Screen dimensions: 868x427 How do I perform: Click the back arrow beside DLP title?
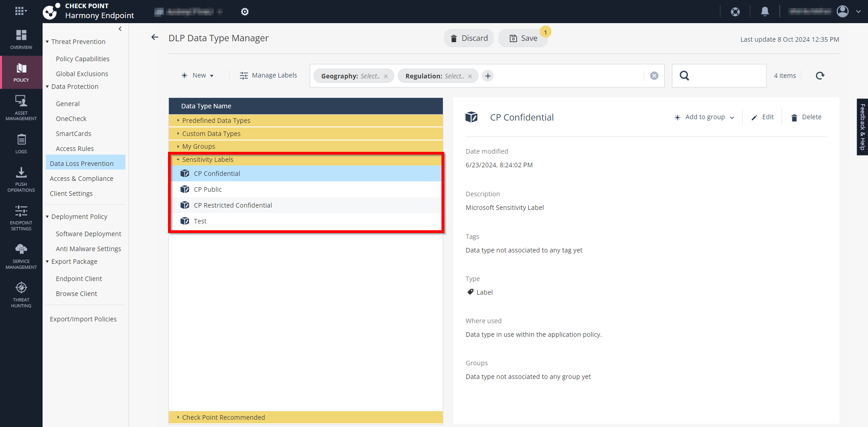[155, 37]
